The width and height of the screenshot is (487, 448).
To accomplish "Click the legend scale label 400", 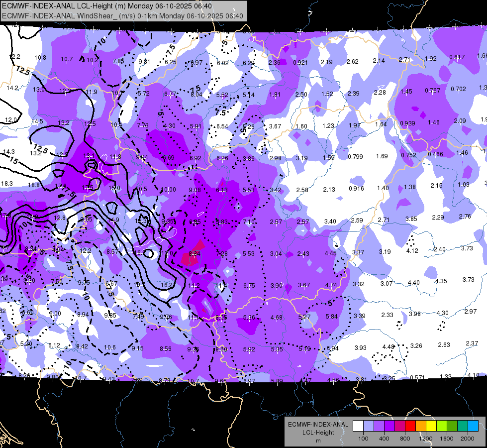I will tap(384, 439).
